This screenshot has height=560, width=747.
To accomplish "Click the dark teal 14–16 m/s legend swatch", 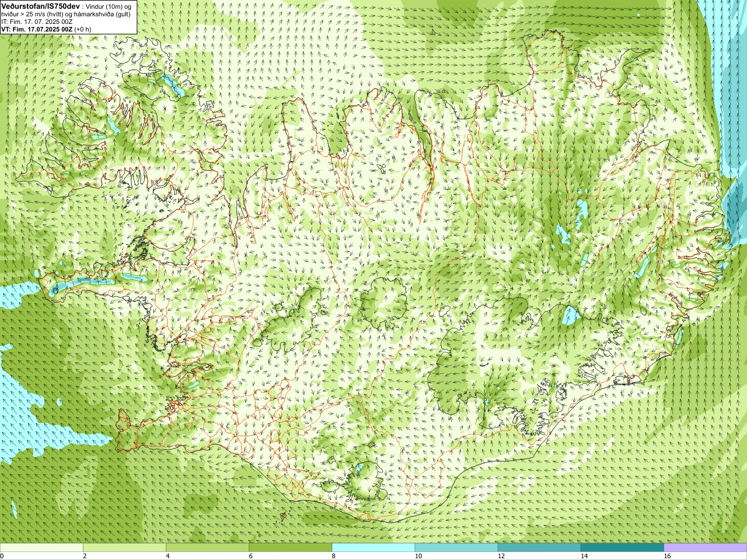I will (x=623, y=548).
